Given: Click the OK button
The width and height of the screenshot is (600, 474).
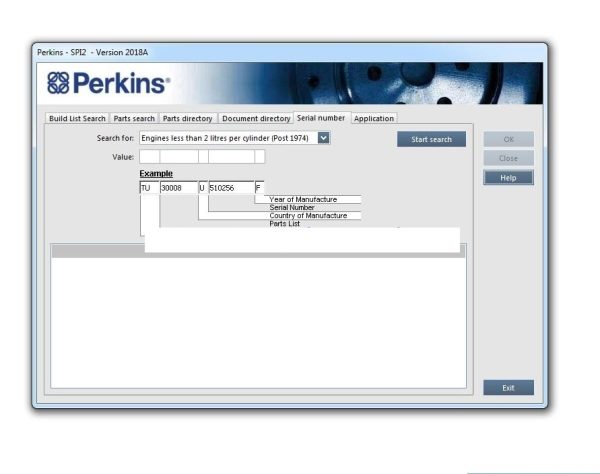Looking at the screenshot, I should coord(508,139).
